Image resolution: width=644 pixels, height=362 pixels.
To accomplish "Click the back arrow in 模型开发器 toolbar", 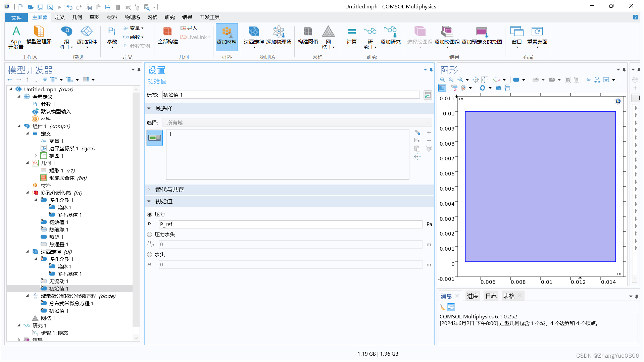I will pos(10,80).
